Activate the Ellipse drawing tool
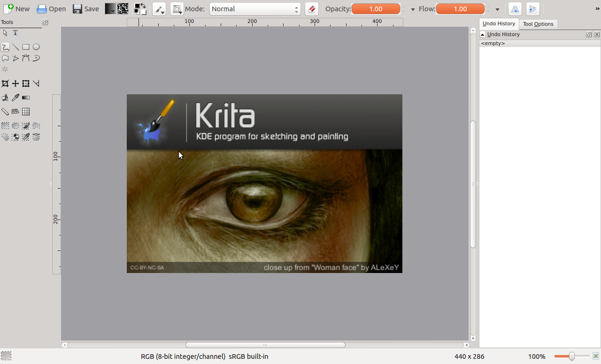The height and width of the screenshot is (364, 601). 36,47
